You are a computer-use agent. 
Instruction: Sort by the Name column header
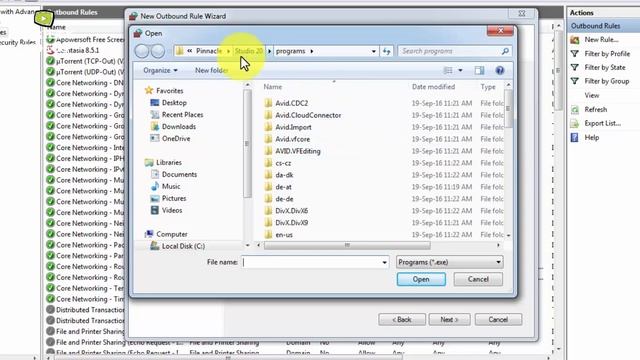(273, 87)
